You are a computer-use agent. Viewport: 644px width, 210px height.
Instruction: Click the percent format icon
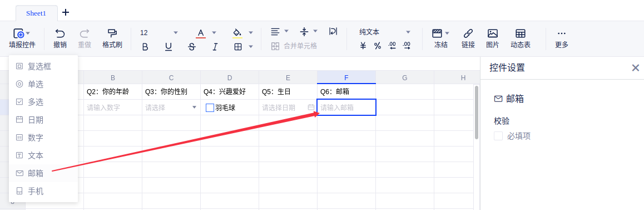tap(378, 46)
